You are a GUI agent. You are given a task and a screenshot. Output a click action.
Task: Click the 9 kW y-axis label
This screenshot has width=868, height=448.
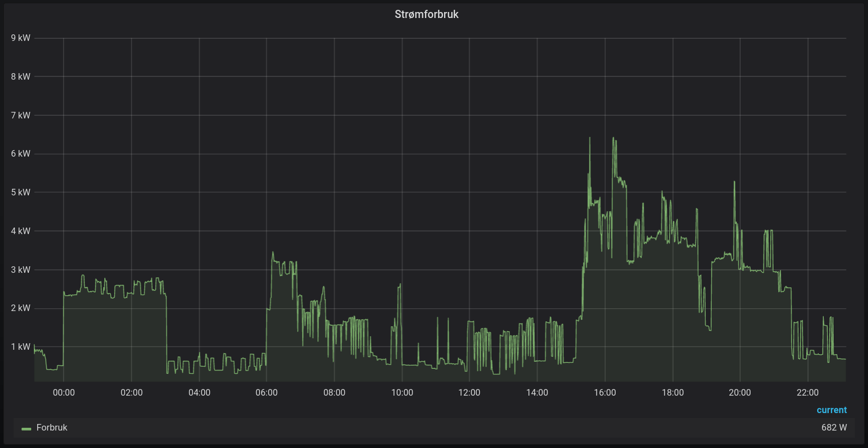point(21,38)
